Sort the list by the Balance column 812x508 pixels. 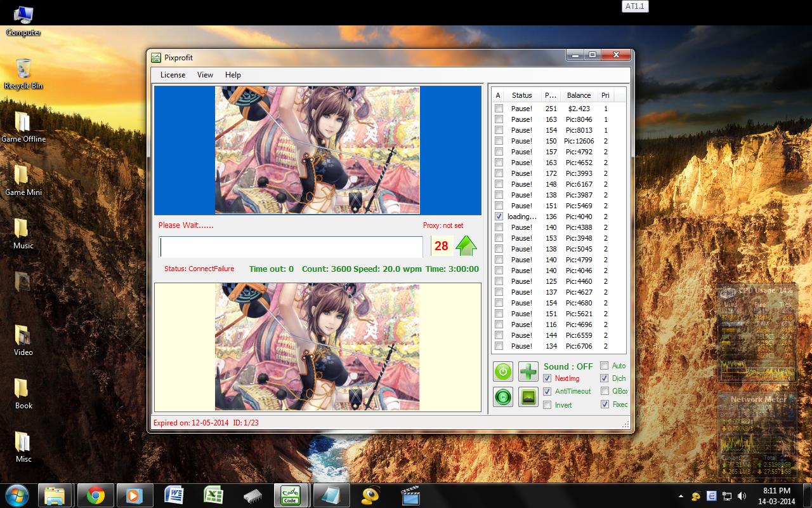point(579,95)
